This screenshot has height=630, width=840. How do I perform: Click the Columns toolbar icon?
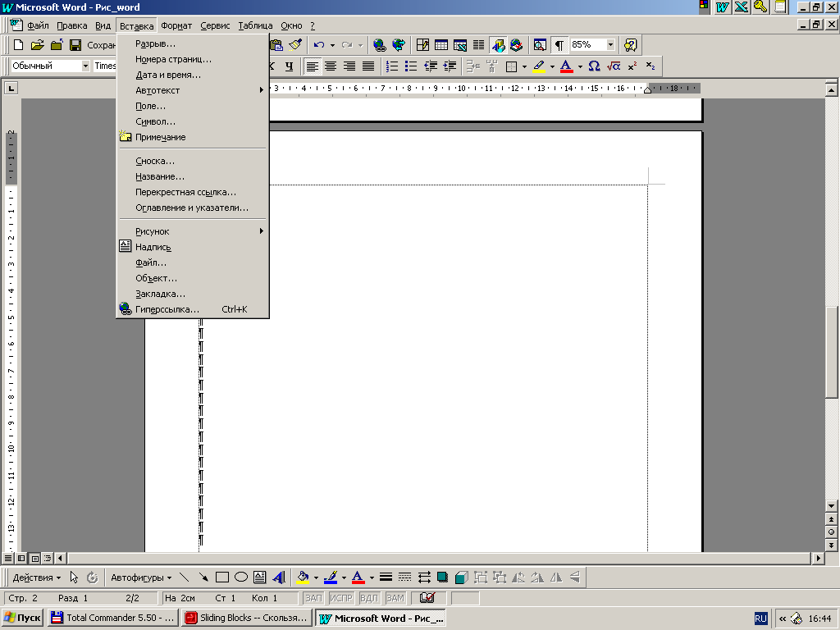coord(479,45)
